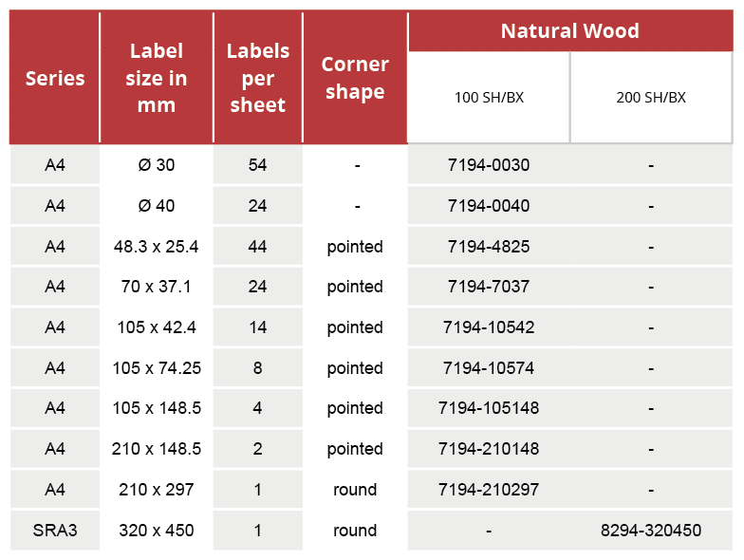Click 'pointed' in the 105 x 74.25 row

pos(355,368)
